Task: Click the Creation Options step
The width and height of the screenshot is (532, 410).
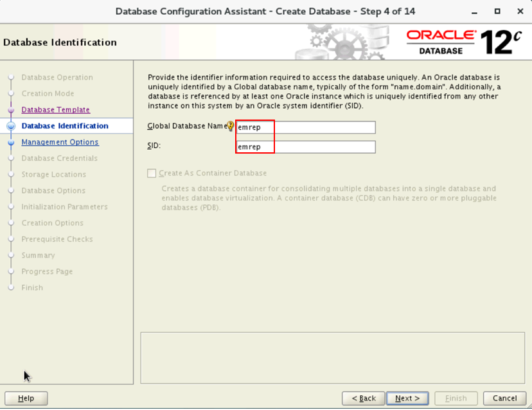Action: point(52,223)
